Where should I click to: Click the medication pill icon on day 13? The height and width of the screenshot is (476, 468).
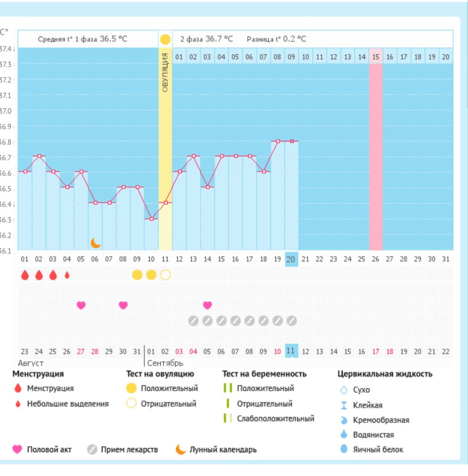193,321
